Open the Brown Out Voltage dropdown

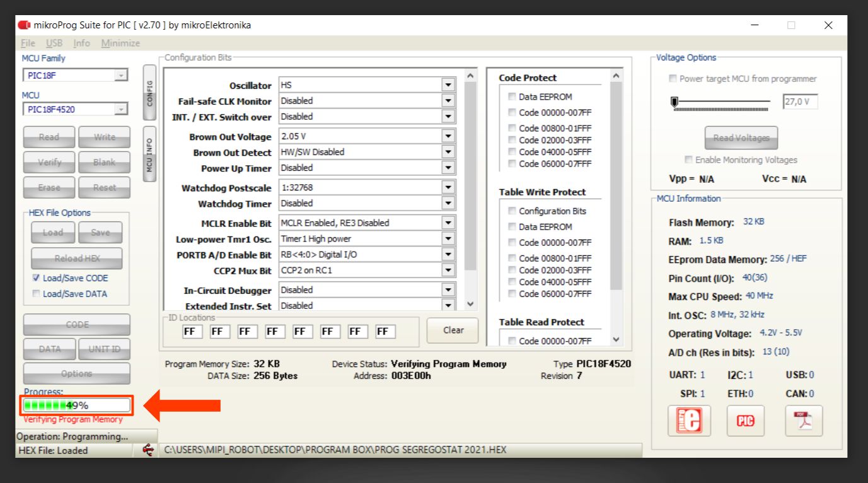point(448,136)
